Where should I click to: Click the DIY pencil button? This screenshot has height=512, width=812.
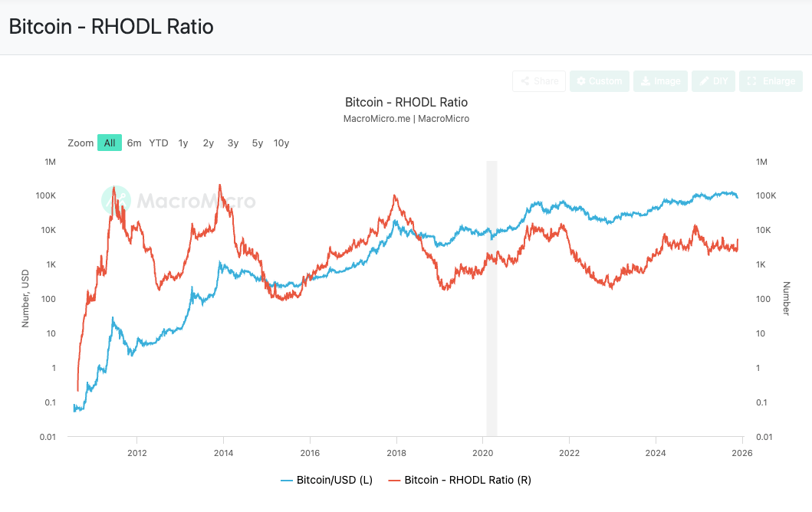[713, 81]
